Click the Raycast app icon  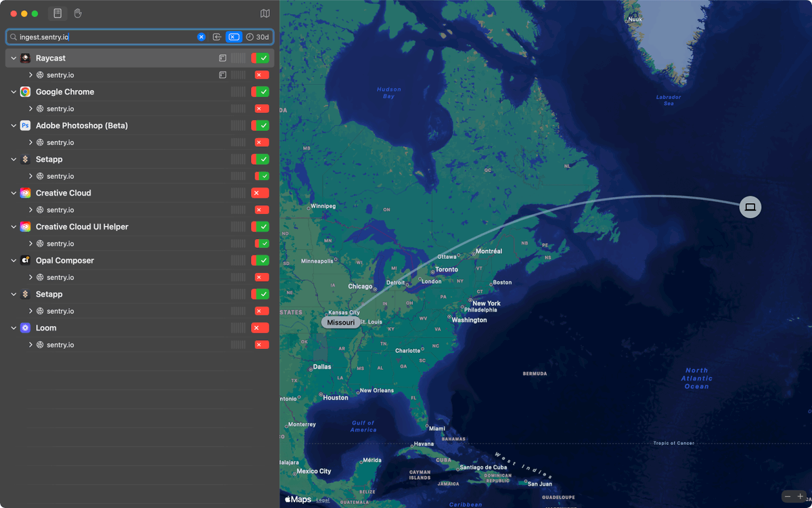click(25, 58)
